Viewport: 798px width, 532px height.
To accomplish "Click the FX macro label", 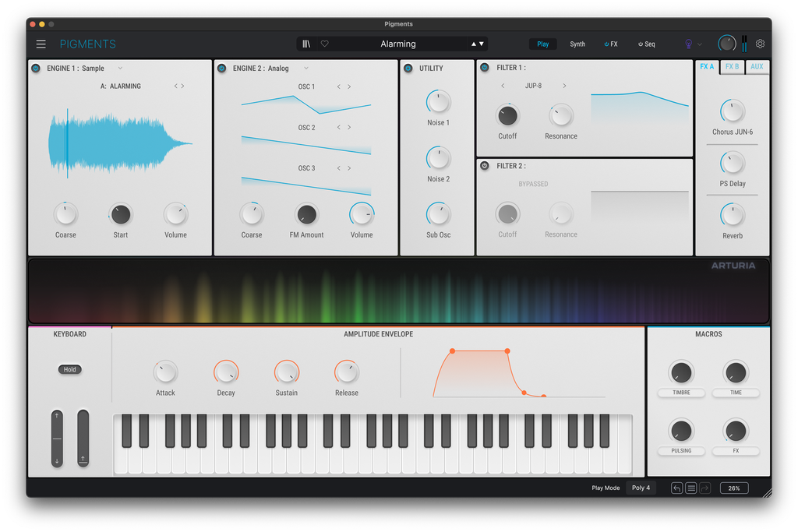I will (x=736, y=451).
